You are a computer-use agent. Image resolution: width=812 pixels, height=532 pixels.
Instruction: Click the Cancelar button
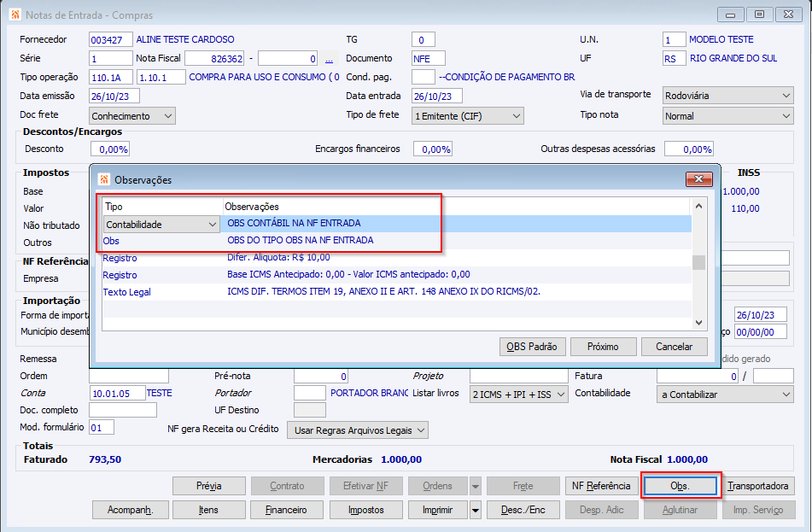(x=675, y=347)
